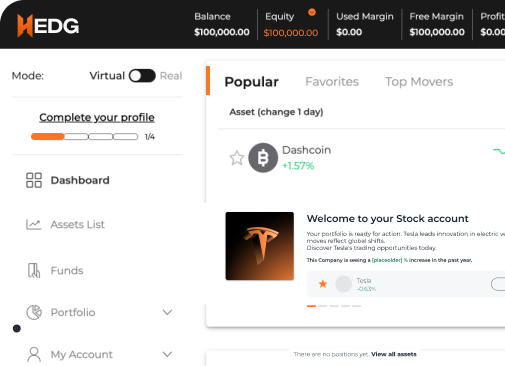Toggle Virtual/Real mode switch
505x366 pixels.
[x=142, y=76]
